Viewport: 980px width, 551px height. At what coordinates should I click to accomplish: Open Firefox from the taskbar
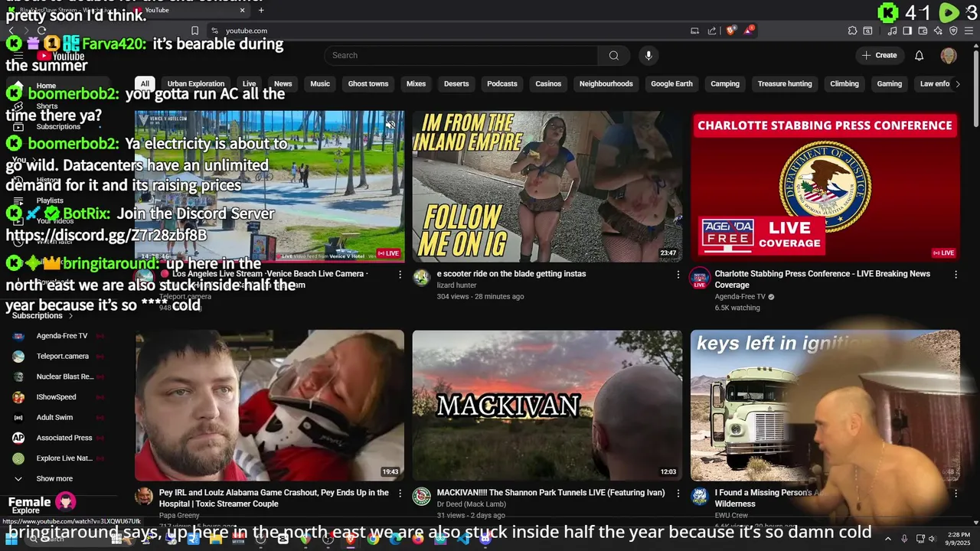click(x=417, y=539)
